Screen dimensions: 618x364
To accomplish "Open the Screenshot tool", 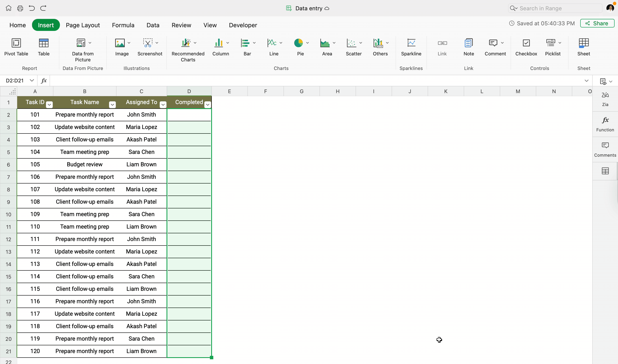I will (x=148, y=43).
